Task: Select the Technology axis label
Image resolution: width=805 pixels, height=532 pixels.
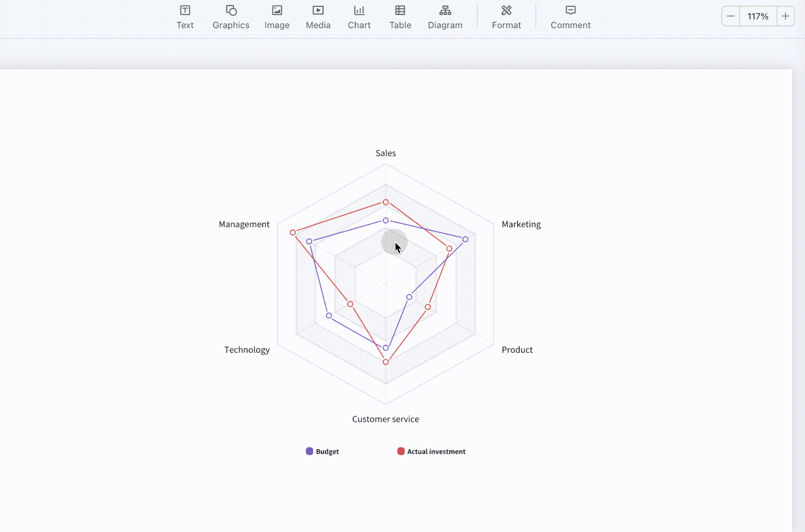Action: (x=247, y=350)
